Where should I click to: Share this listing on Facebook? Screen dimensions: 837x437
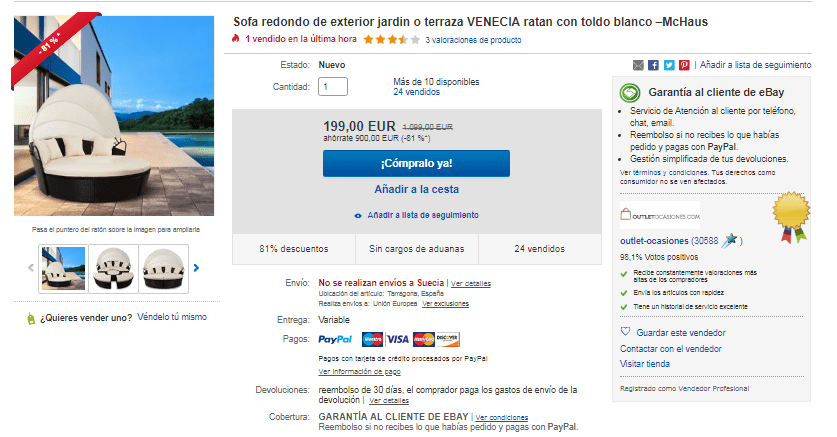[x=653, y=65]
